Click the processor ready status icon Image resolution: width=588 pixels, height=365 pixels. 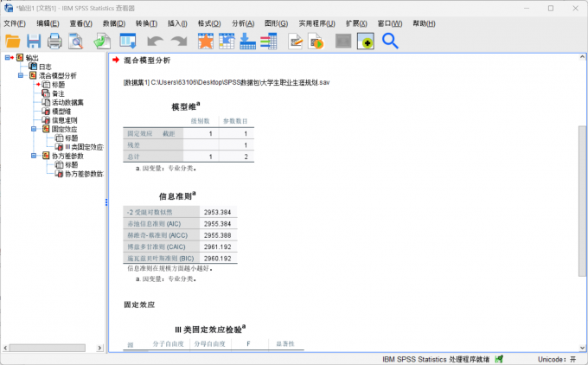pos(499,359)
